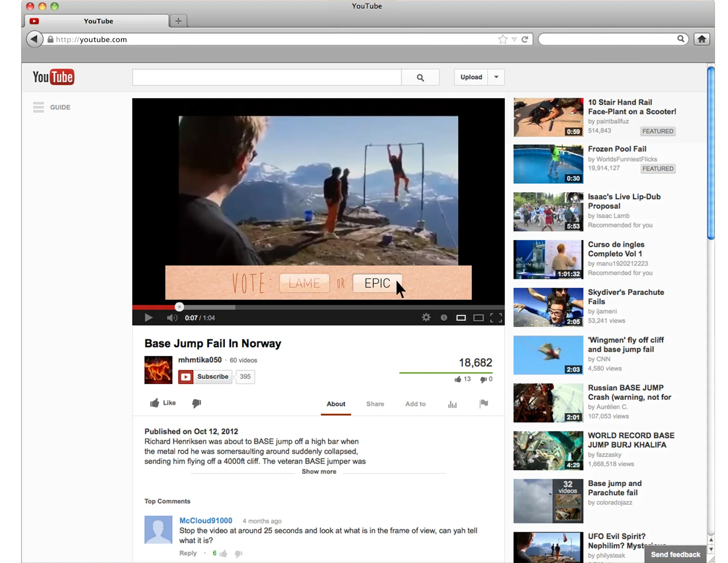Click the page vertical scrollbar thumb
The image size is (728, 563).
tap(710, 153)
